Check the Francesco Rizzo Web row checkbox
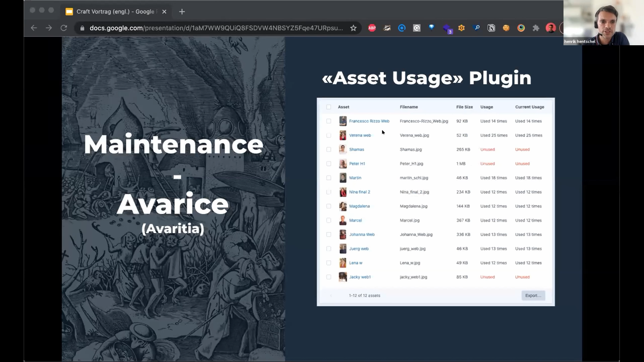The image size is (644, 362). pos(329,121)
